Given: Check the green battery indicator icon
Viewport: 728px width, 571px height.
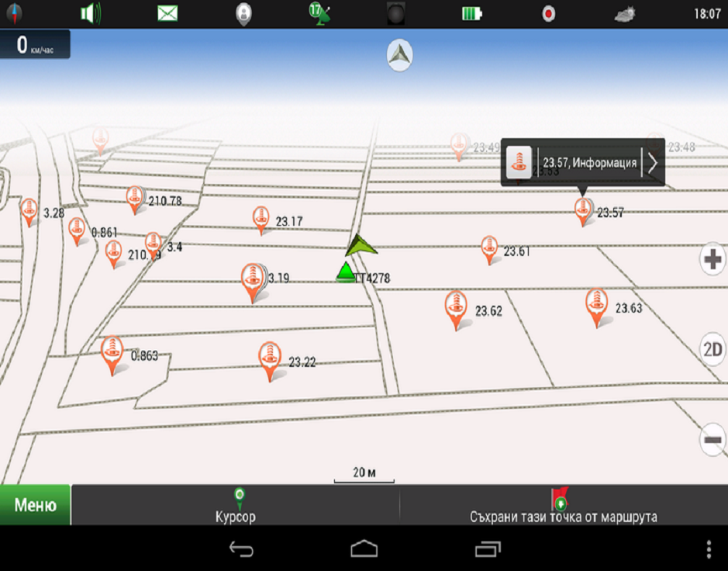Looking at the screenshot, I should pos(471,13).
